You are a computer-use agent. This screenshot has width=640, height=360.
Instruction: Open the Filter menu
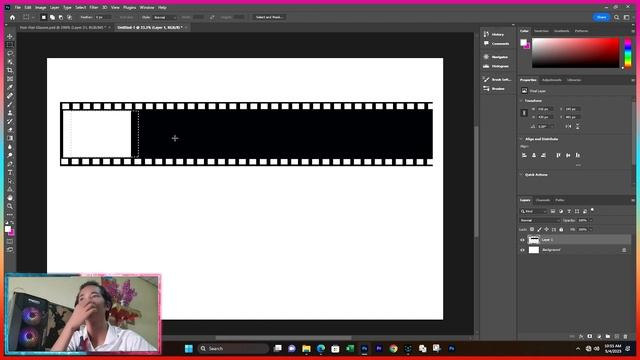[x=94, y=7]
